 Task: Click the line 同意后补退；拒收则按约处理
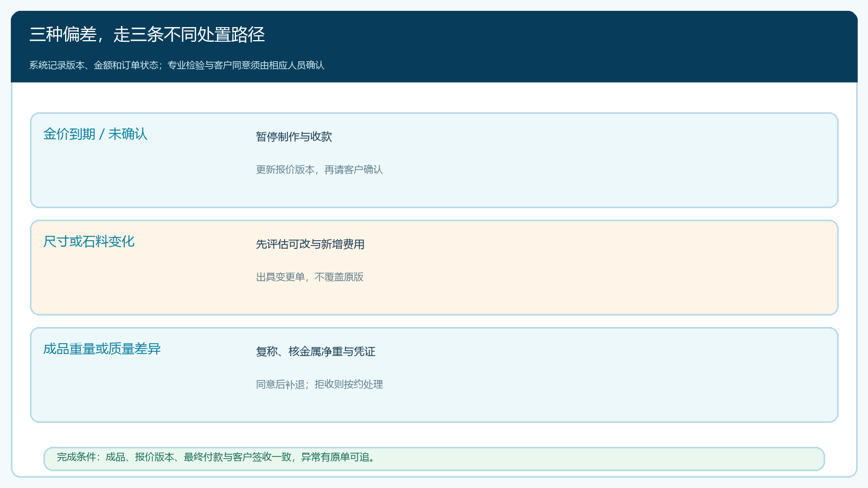pyautogui.click(x=320, y=384)
